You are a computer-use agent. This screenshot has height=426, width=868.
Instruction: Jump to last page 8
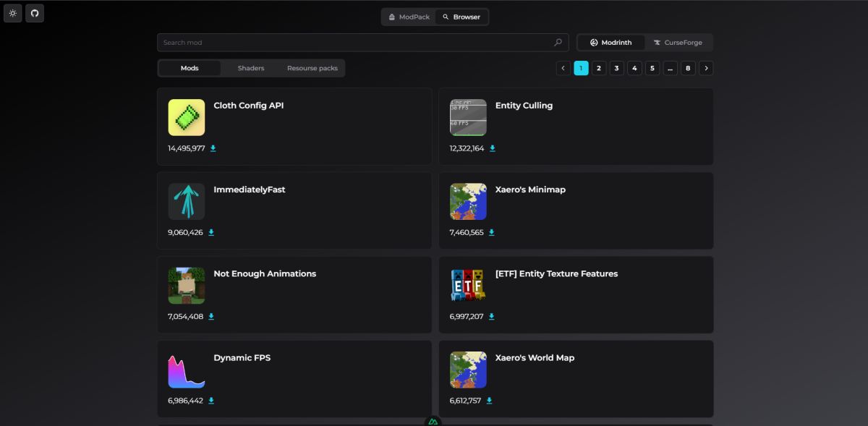tap(688, 68)
